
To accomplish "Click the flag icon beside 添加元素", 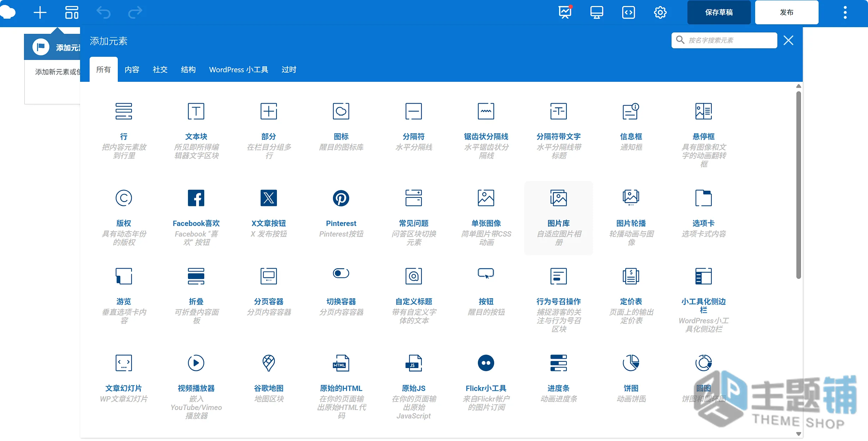I will tap(41, 47).
